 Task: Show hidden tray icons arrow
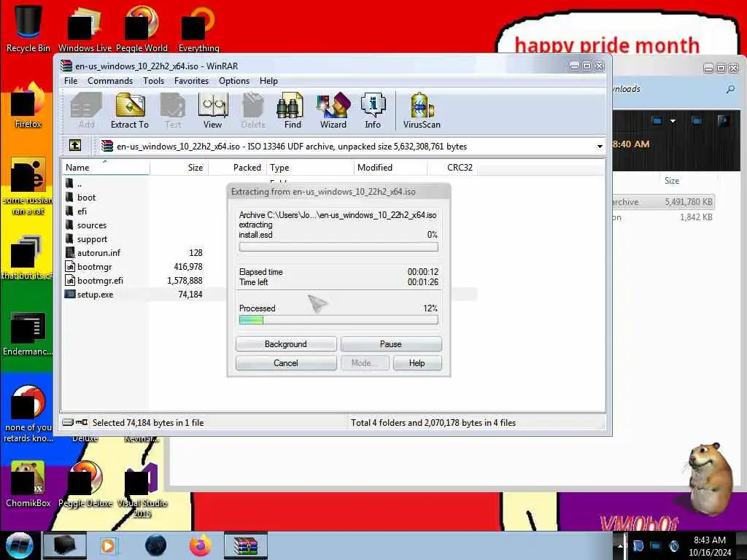pos(620,545)
